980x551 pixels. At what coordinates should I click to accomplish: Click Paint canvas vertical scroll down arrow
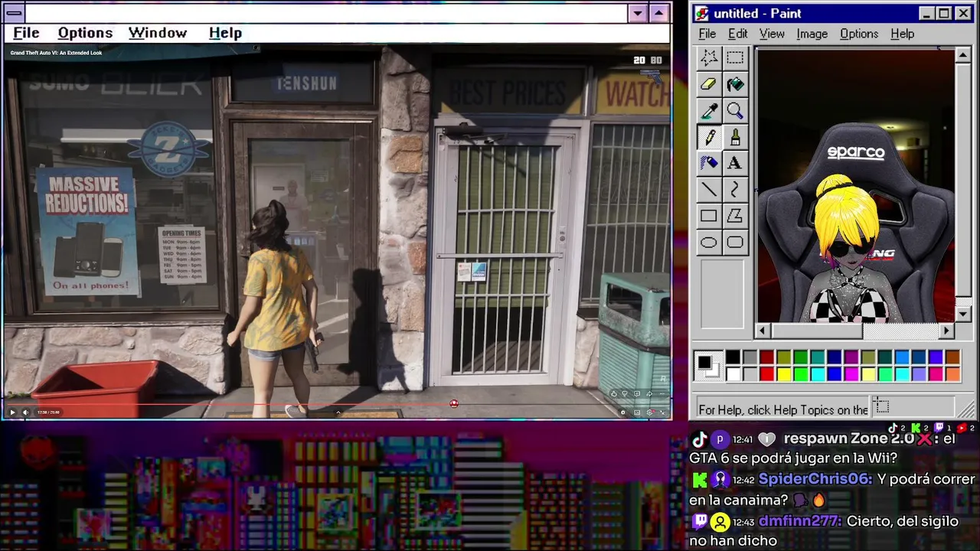[x=964, y=315]
